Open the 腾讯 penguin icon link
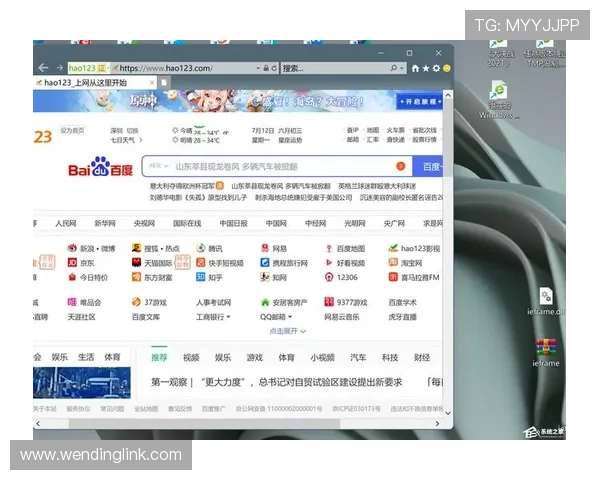Image resolution: width=600 pixels, height=480 pixels. pos(201,248)
